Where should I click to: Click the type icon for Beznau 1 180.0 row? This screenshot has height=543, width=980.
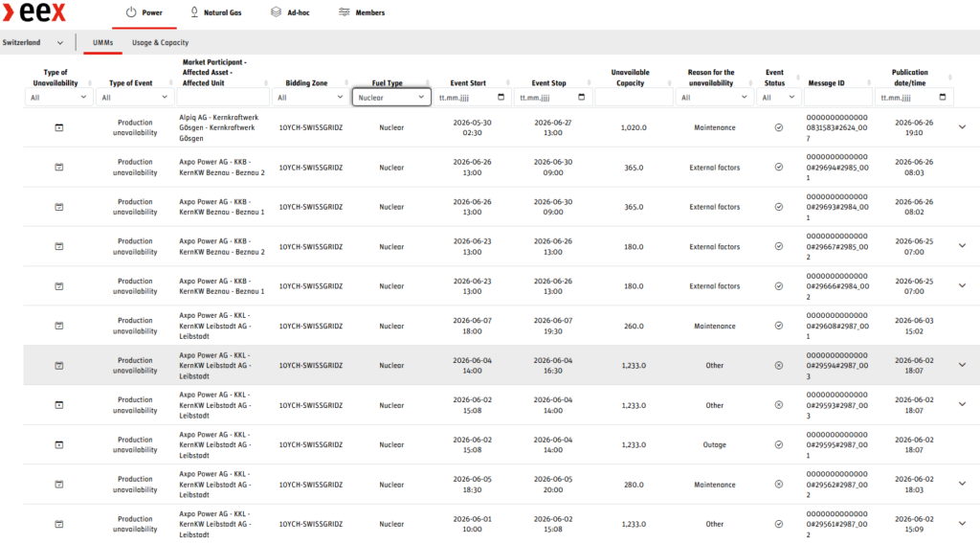pyautogui.click(x=58, y=286)
